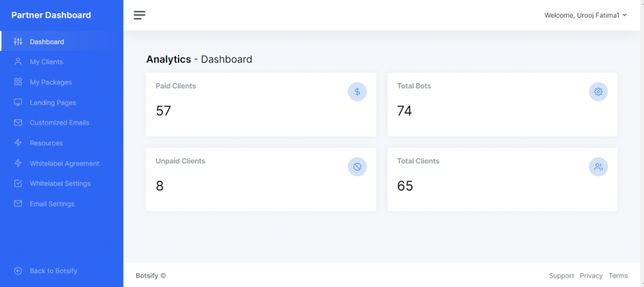Image resolution: width=644 pixels, height=287 pixels.
Task: Open the Privacy link in footer
Action: [x=591, y=276]
